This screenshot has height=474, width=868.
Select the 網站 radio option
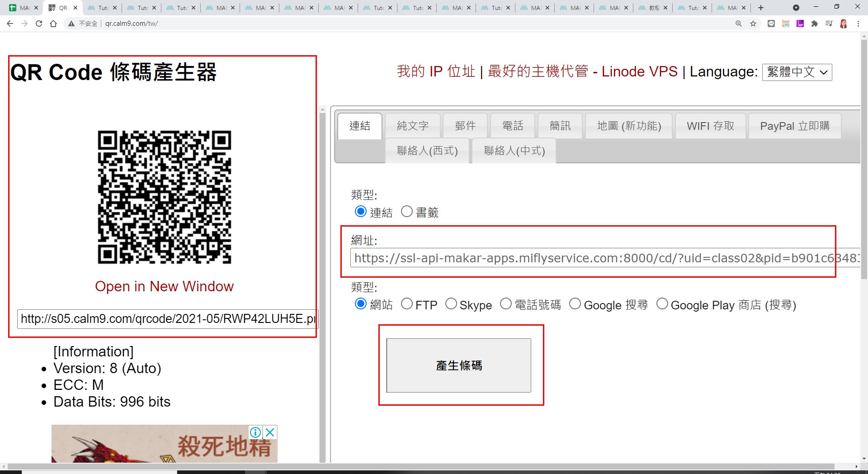(360, 304)
